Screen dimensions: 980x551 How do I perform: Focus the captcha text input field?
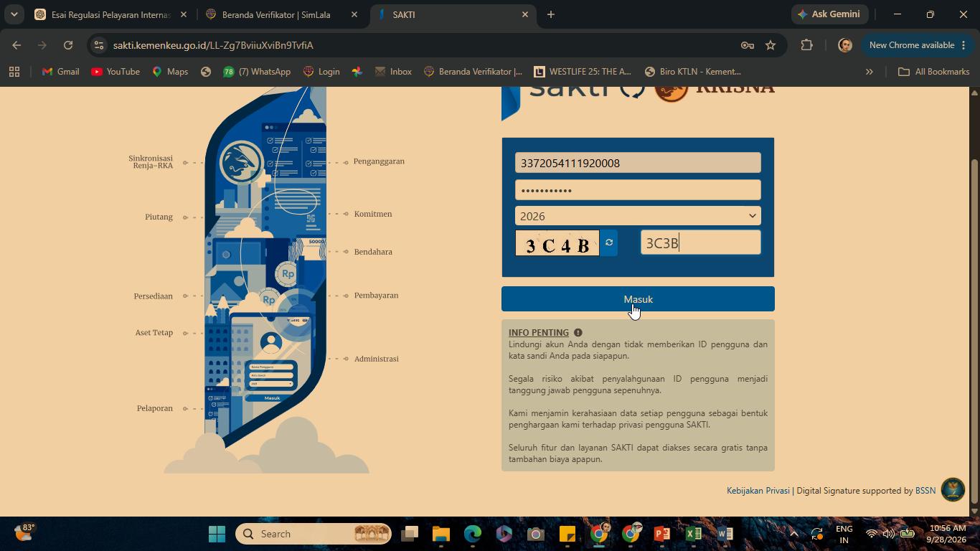pyautogui.click(x=700, y=242)
